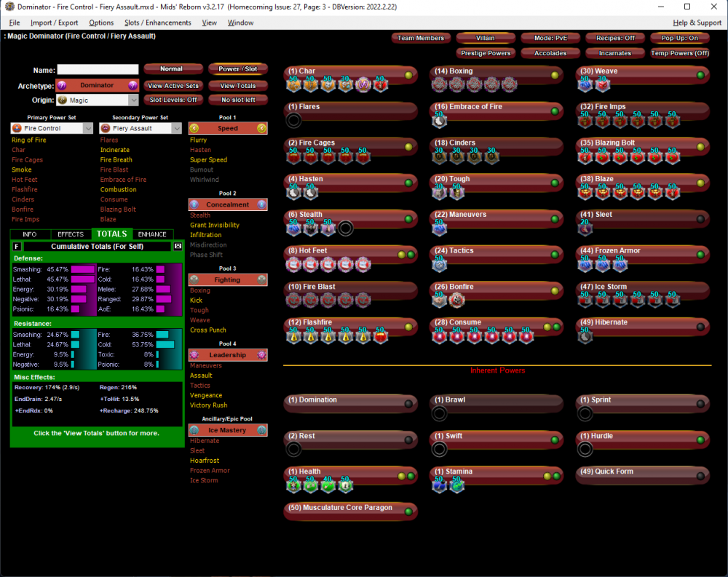Image resolution: width=728 pixels, height=577 pixels.
Task: Switch to the EFFECTS tab
Action: click(x=71, y=234)
